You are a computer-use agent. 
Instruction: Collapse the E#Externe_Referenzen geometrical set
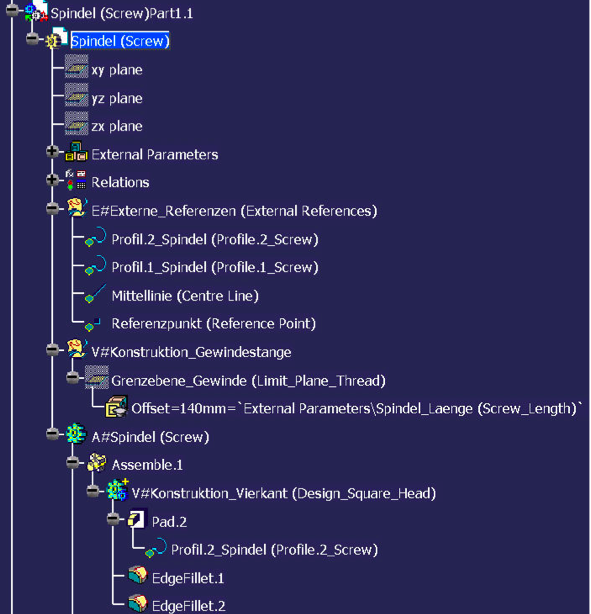(52, 209)
